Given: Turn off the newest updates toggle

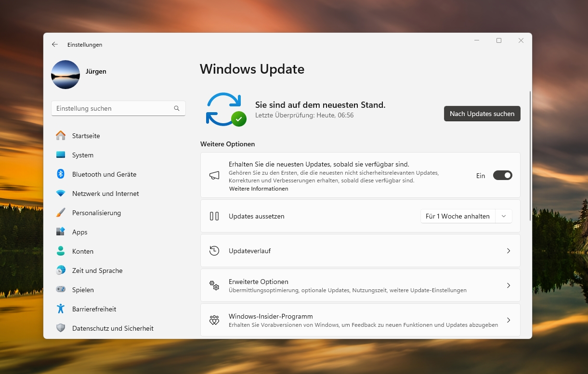Looking at the screenshot, I should pyautogui.click(x=502, y=176).
